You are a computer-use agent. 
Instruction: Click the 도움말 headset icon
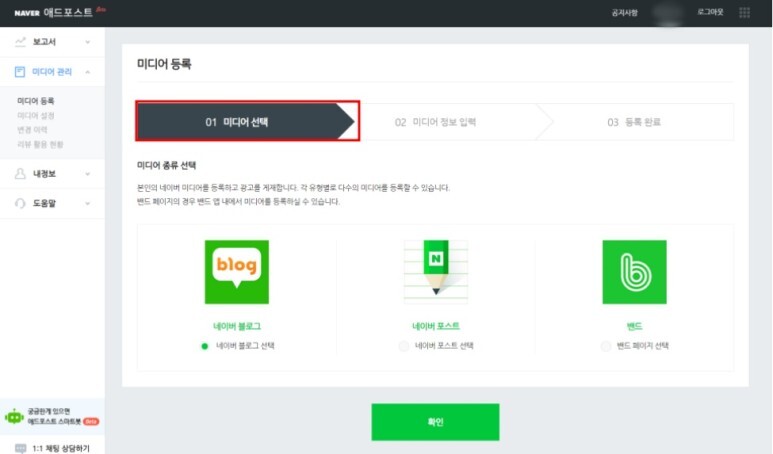(x=20, y=203)
